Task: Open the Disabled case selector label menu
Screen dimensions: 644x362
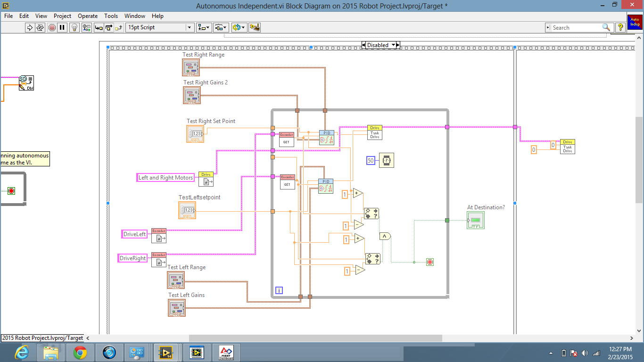Action: pyautogui.click(x=380, y=45)
